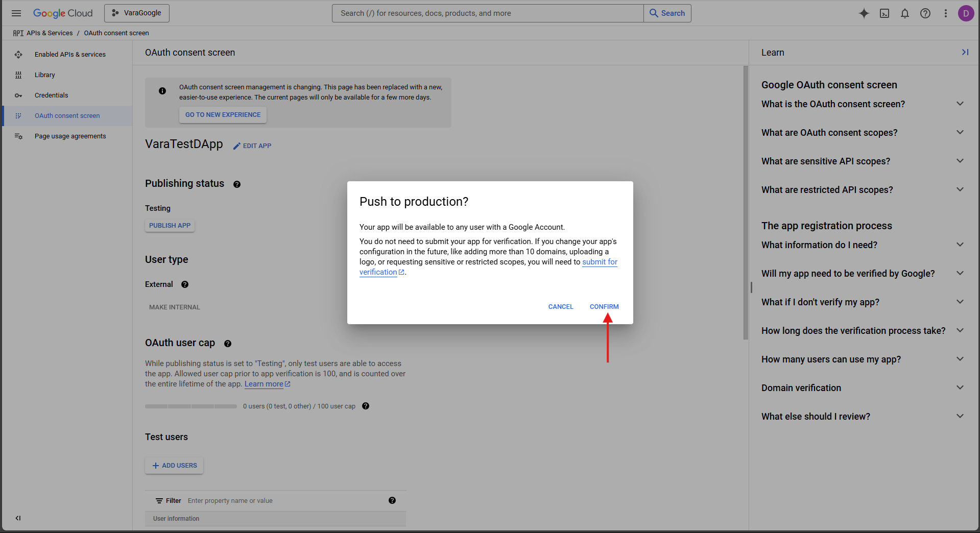Cancel the push to production dialog
Image resolution: width=980 pixels, height=533 pixels.
[561, 307]
